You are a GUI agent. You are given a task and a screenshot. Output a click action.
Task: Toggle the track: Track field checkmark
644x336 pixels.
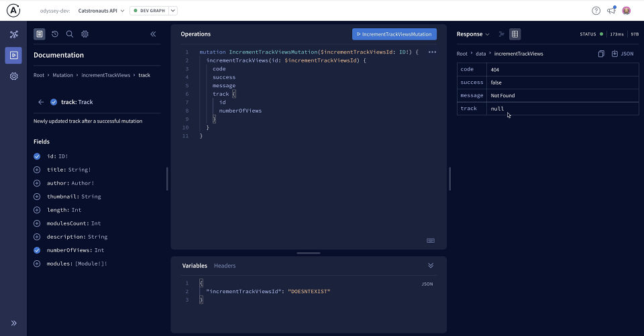(54, 102)
